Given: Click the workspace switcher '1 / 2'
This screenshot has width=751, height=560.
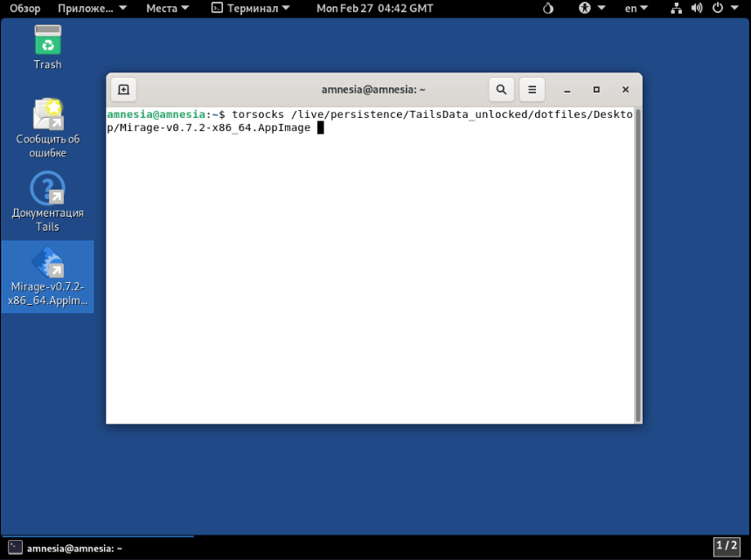Looking at the screenshot, I should pos(727,547).
